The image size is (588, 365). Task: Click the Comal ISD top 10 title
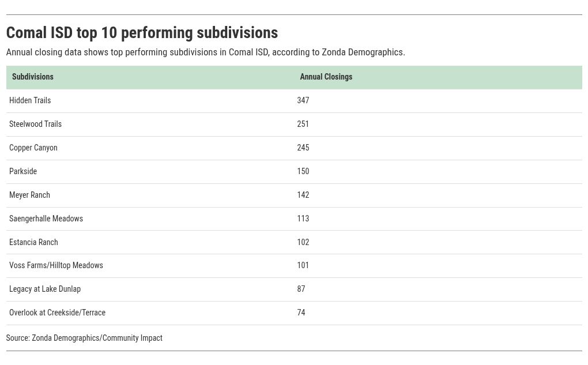tap(142, 32)
